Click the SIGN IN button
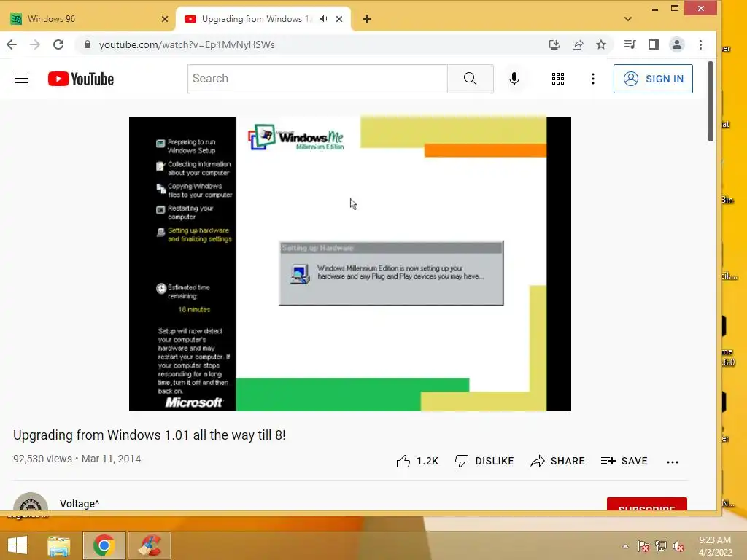This screenshot has height=560, width=747. pos(653,79)
